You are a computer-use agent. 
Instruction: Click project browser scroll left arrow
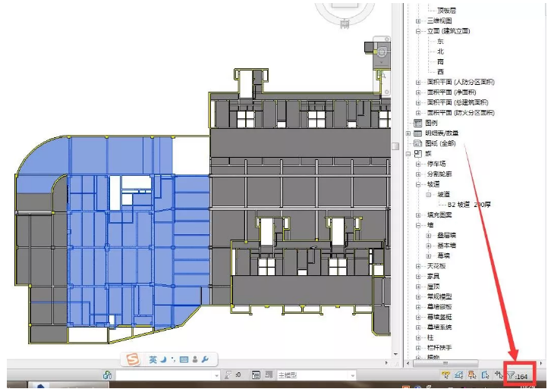coord(408,363)
